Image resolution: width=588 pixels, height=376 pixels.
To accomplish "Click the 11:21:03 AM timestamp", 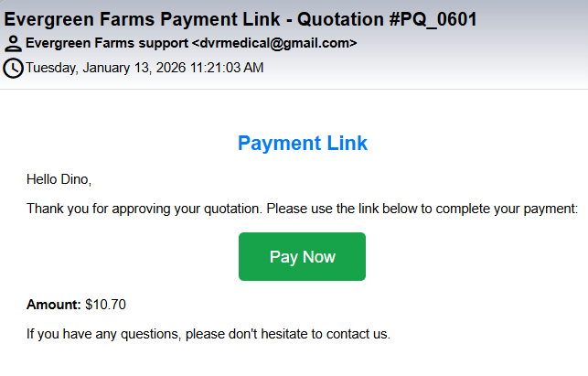I will tap(229, 67).
